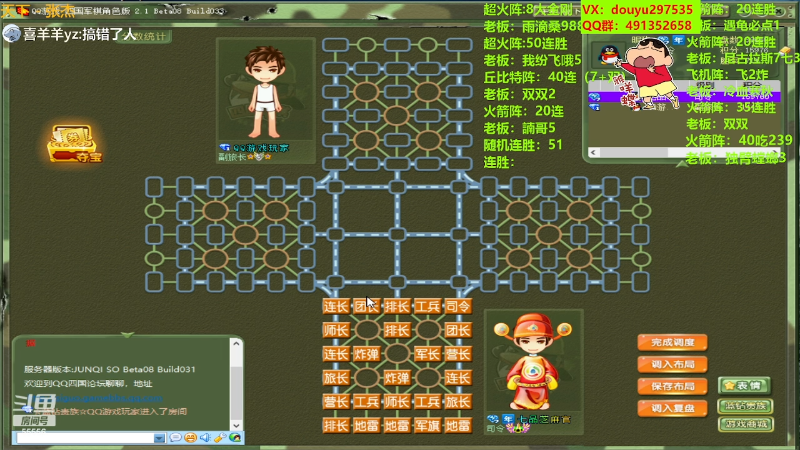The image size is (800, 450).
Task: Click the QQ penguin avatar in player panel
Action: (x=609, y=55)
